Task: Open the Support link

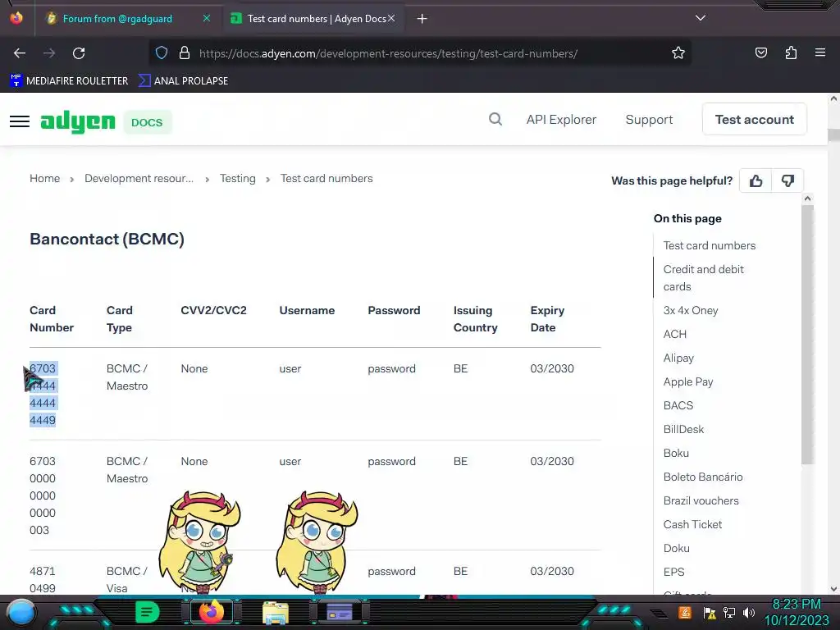Action: tap(649, 120)
